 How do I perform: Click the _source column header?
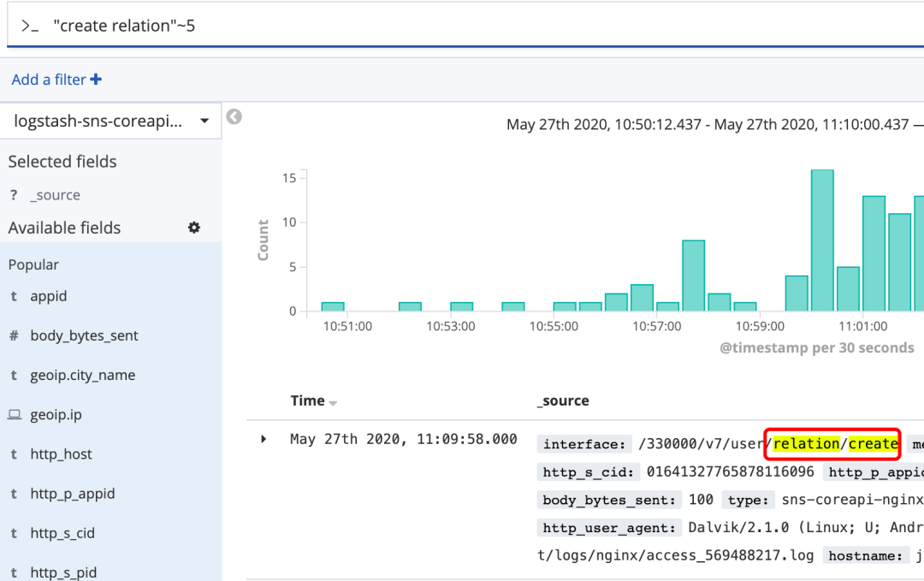tap(563, 400)
